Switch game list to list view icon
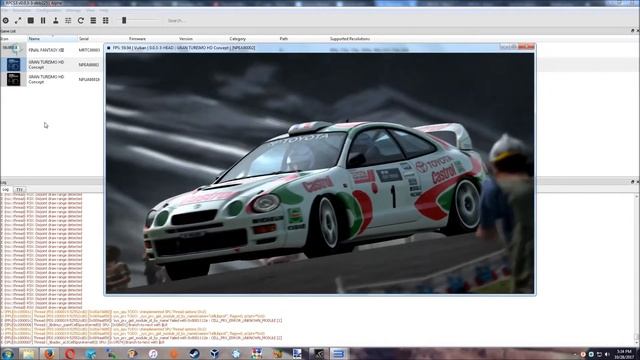This screenshot has width=640, height=360. 93,20
